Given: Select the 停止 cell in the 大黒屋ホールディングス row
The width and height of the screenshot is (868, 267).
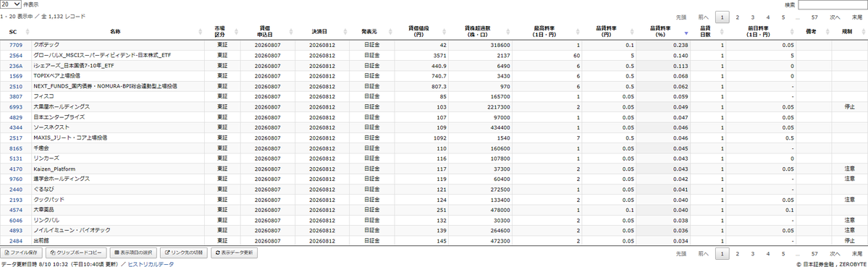Looking at the screenshot, I should [850, 106].
